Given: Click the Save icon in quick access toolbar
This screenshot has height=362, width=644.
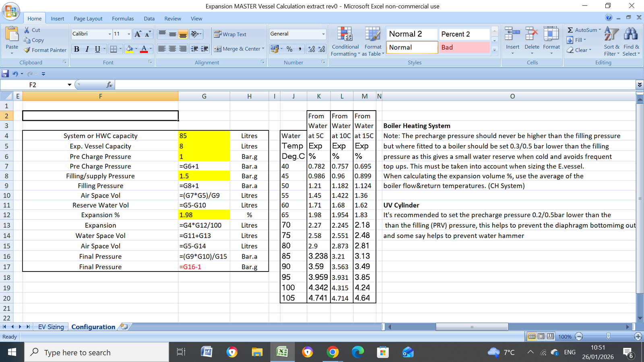Looking at the screenshot, I should coord(5,74).
